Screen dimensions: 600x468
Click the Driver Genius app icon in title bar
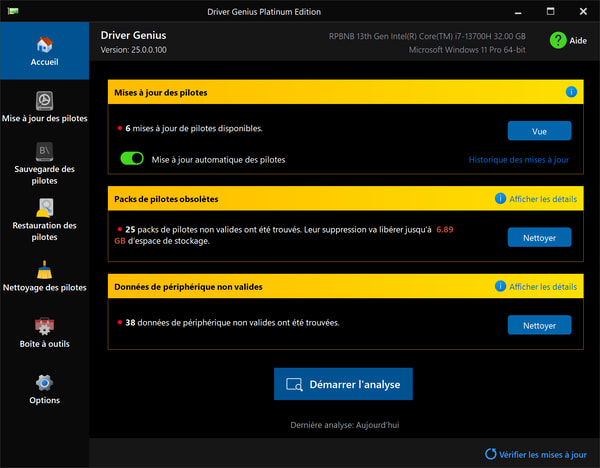coord(13,11)
